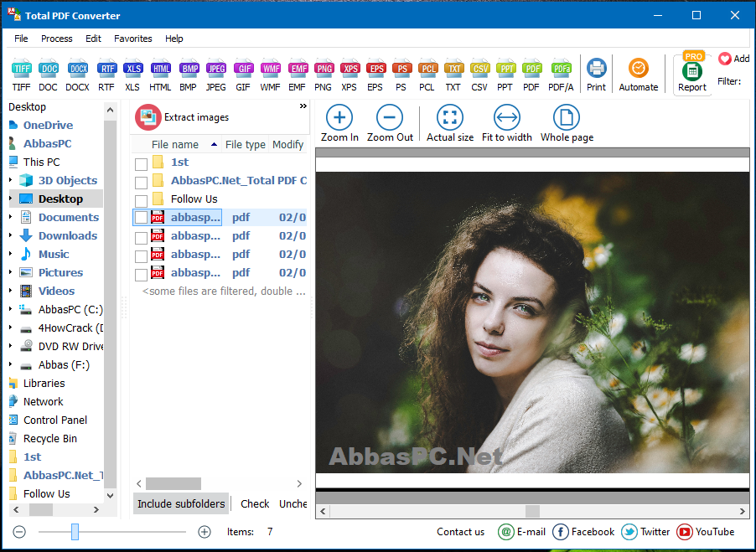Click the Check button
This screenshot has width=756, height=552.
255,503
